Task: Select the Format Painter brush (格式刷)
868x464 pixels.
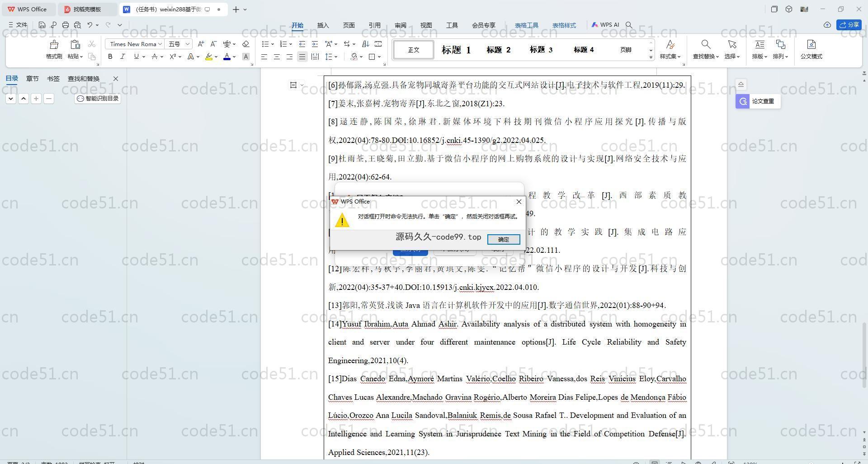Action: click(54, 44)
